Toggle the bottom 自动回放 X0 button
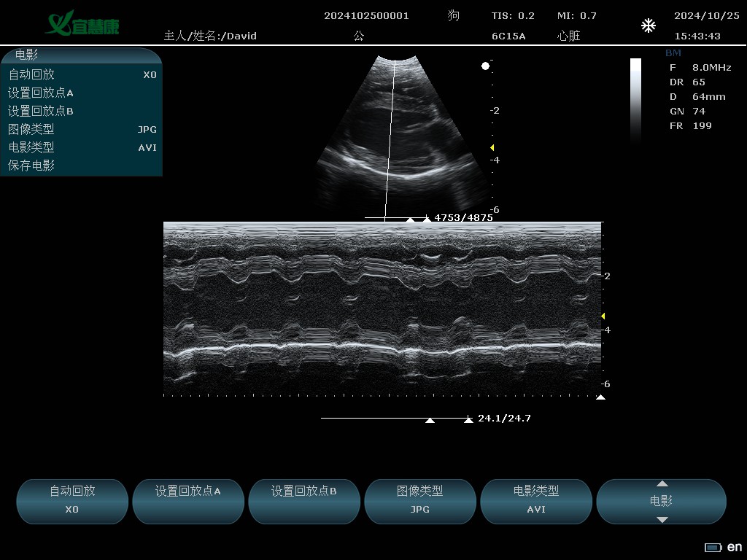 (x=72, y=500)
